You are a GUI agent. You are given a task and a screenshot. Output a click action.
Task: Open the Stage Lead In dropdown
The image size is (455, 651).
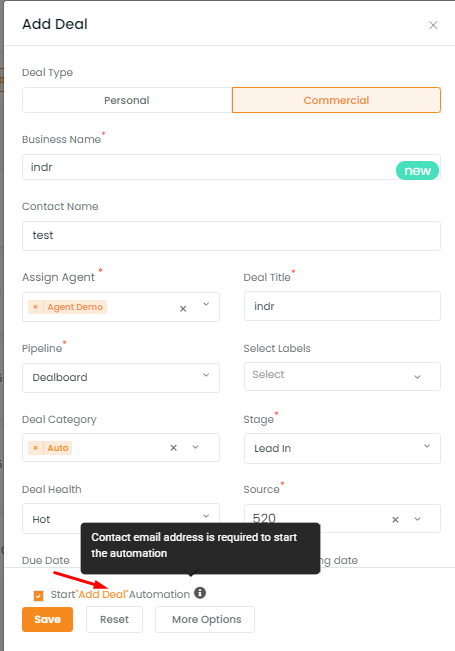click(x=342, y=448)
